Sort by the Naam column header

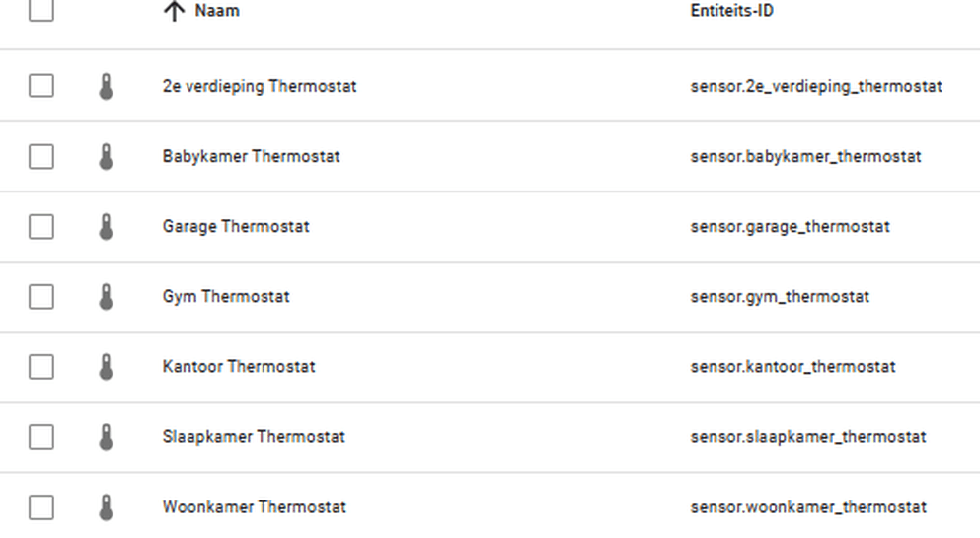[x=217, y=12]
